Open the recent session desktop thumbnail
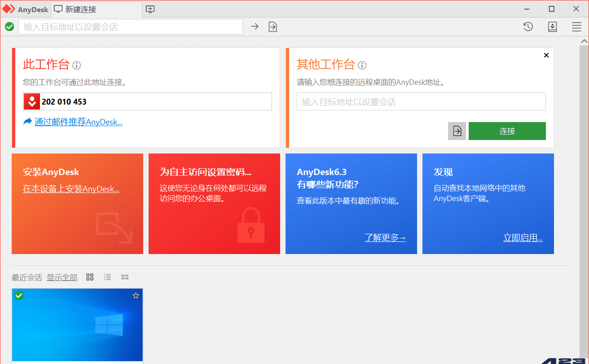589x364 pixels. point(77,325)
